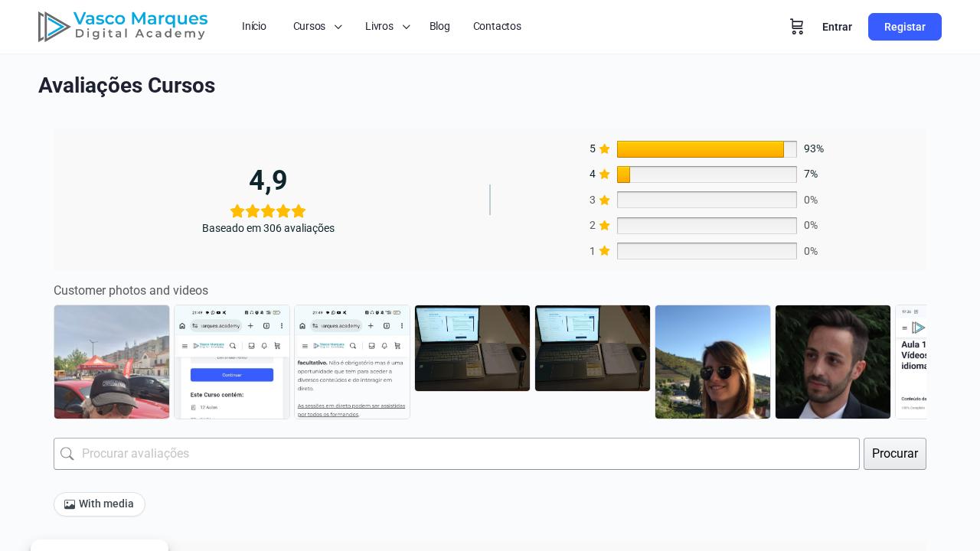
Task: Click the overall five-star rating under 4,9
Action: (268, 211)
